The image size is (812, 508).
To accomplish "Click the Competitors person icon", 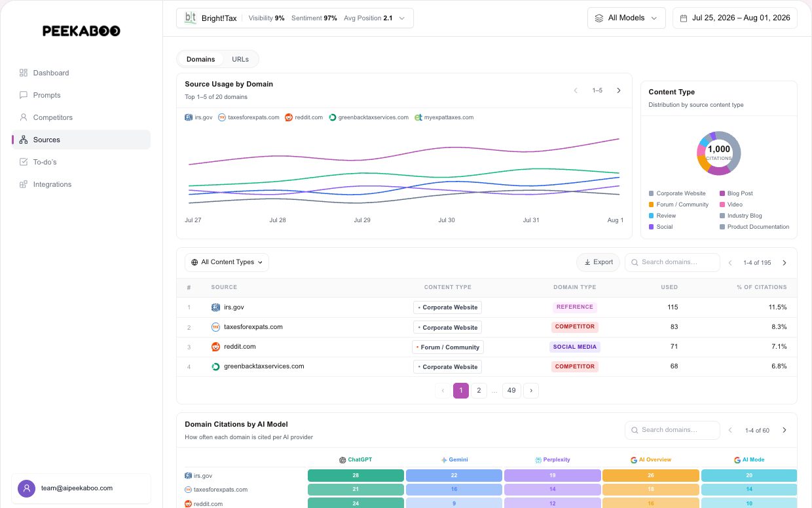I will click(x=24, y=117).
